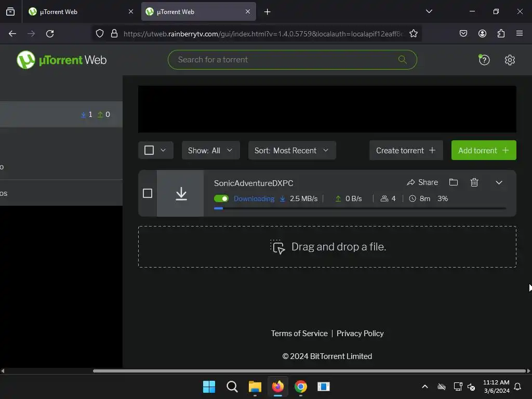Click the horizontal page scrollbar
The height and width of the screenshot is (399, 532).
click(x=310, y=371)
